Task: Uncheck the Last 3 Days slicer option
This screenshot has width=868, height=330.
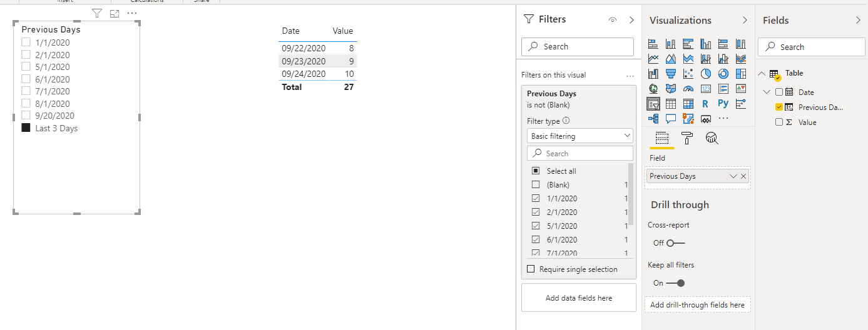Action: [26, 127]
